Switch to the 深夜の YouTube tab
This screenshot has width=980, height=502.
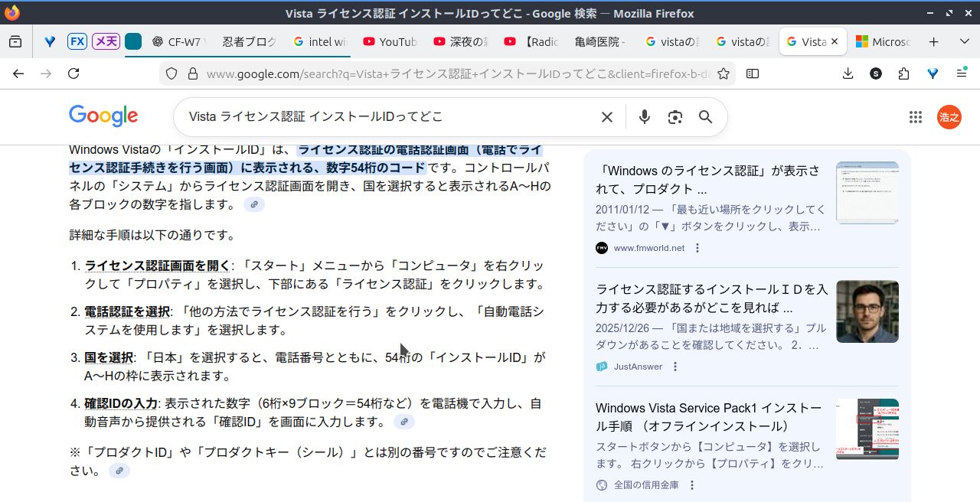tap(459, 42)
